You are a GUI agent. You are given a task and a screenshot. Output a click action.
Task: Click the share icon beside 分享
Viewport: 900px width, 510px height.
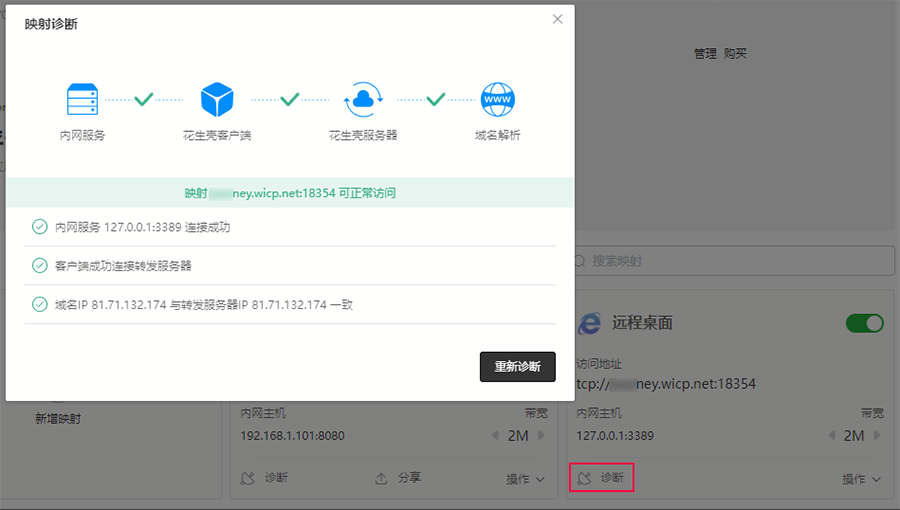381,478
